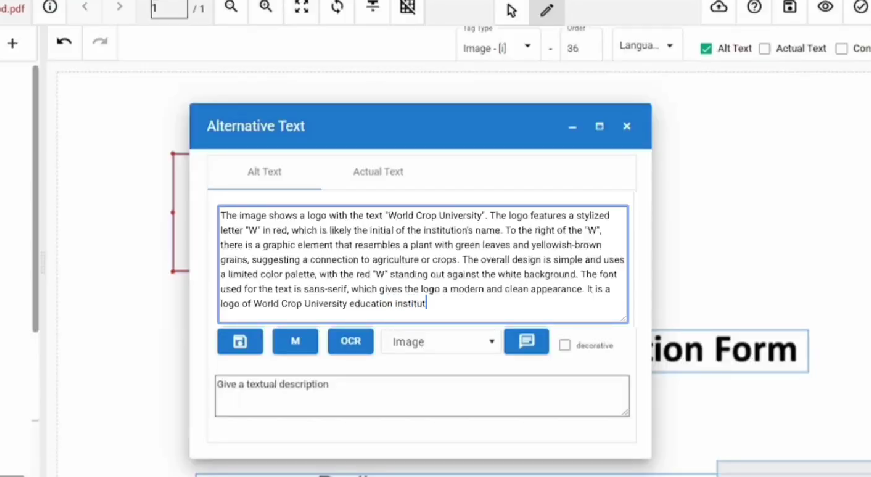Mark the image as decorative
871x477 pixels.
click(565, 345)
